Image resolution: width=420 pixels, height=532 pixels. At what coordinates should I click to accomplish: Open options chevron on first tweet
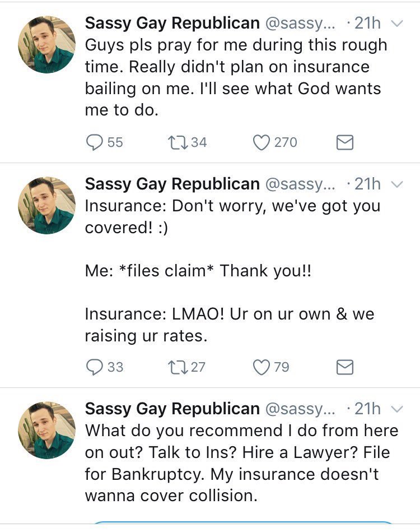(x=396, y=24)
